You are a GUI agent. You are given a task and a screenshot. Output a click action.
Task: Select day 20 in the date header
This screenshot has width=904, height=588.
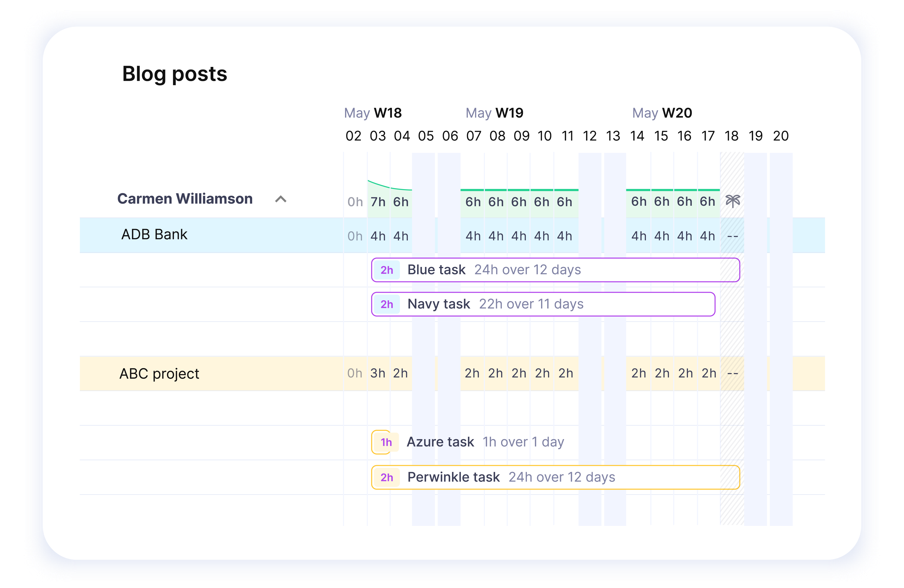[781, 136]
